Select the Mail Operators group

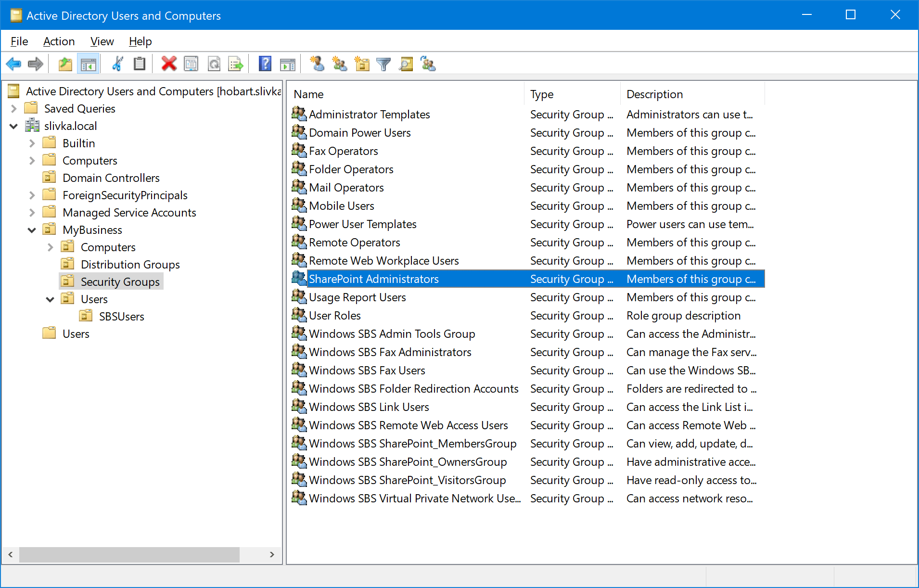point(346,188)
